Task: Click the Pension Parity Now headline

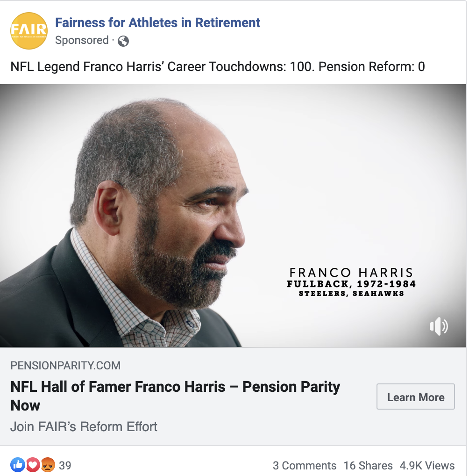Action: click(x=175, y=396)
